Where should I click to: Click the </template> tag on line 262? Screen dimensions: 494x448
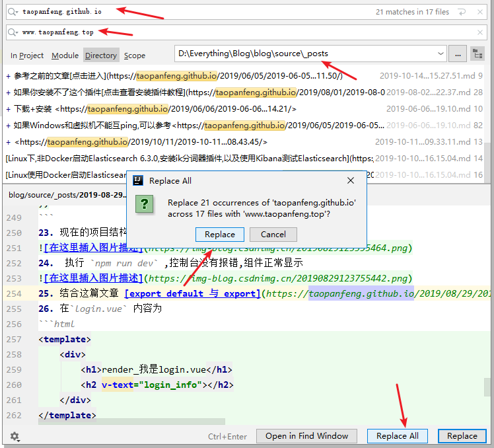tap(67, 415)
